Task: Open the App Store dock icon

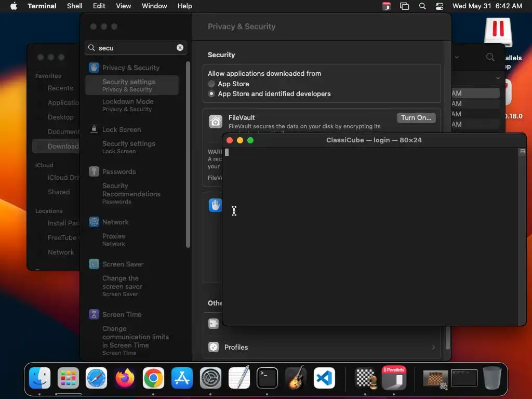Action: point(182,378)
